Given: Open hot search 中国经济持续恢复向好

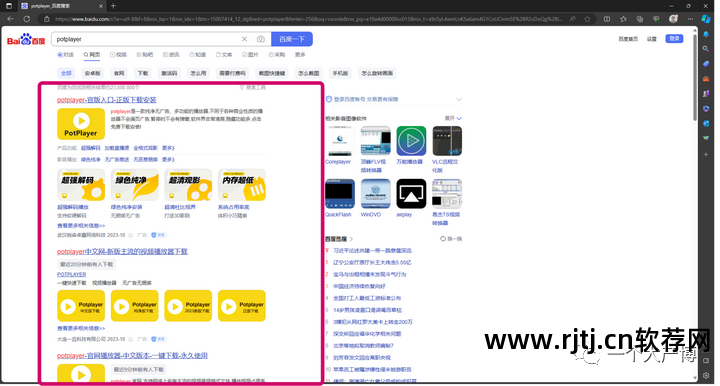Looking at the screenshot, I should tap(359, 286).
